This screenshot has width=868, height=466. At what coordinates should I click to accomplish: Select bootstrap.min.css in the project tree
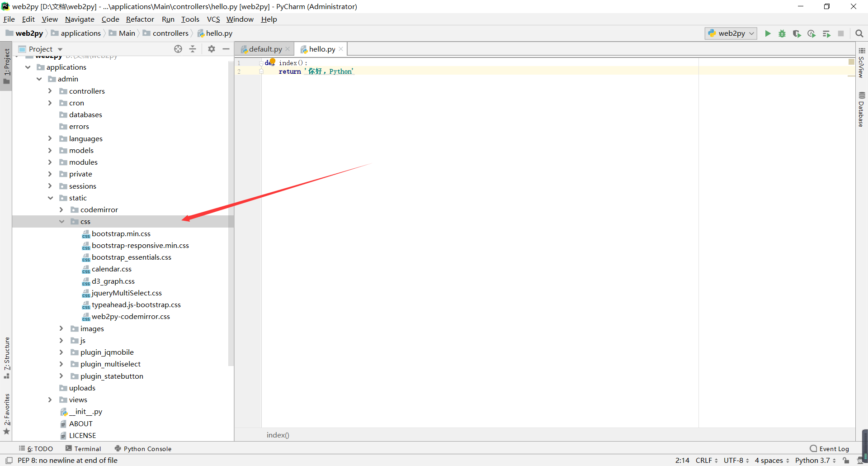coord(121,233)
